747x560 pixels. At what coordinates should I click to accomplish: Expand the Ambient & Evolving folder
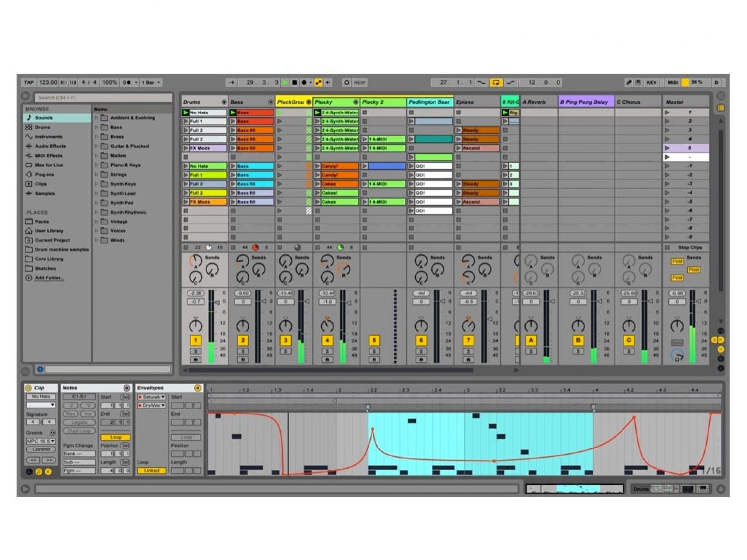pyautogui.click(x=97, y=118)
